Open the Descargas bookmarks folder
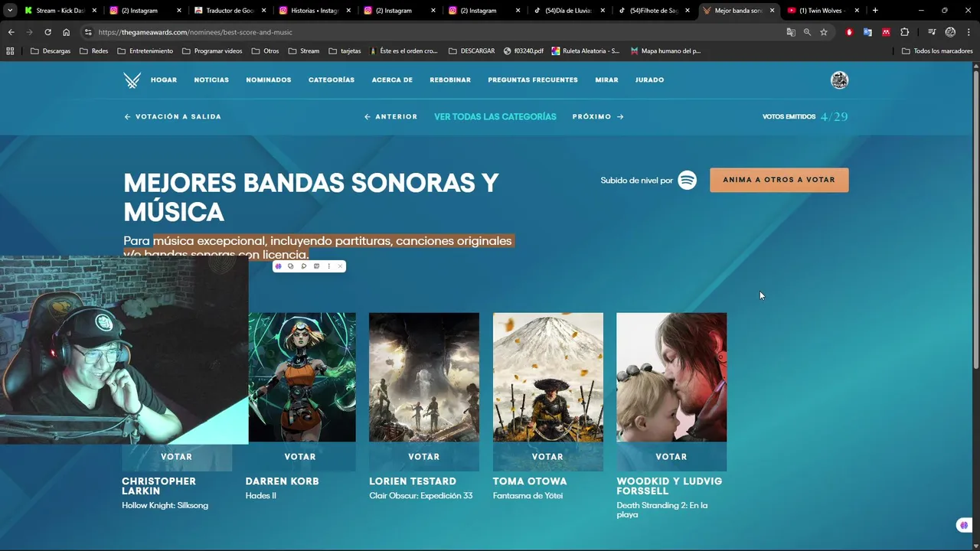Viewport: 980px width, 551px height. (51, 51)
